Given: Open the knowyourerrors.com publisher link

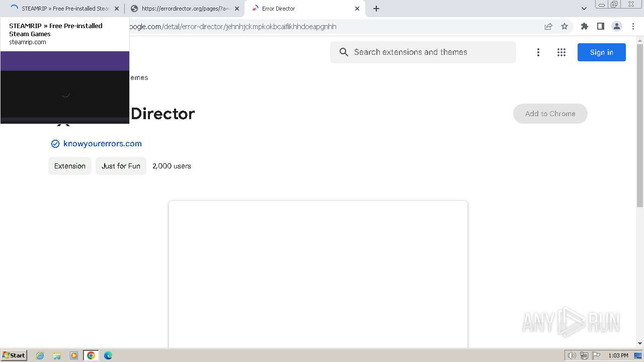Looking at the screenshot, I should point(103,144).
